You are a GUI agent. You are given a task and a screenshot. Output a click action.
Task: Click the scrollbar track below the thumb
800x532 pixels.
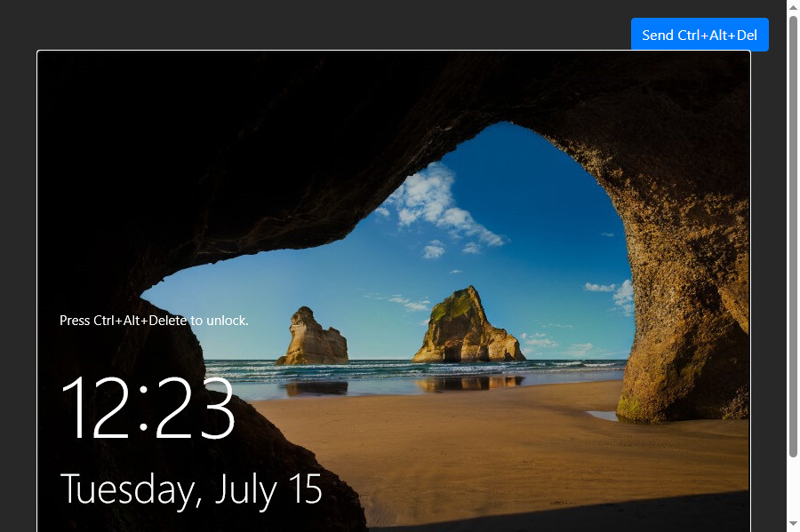793,487
